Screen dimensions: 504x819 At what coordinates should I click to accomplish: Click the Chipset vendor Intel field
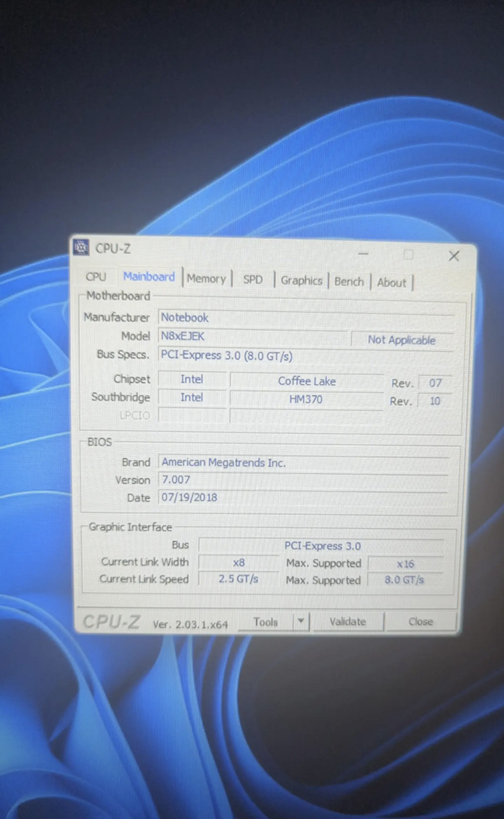pyautogui.click(x=192, y=379)
